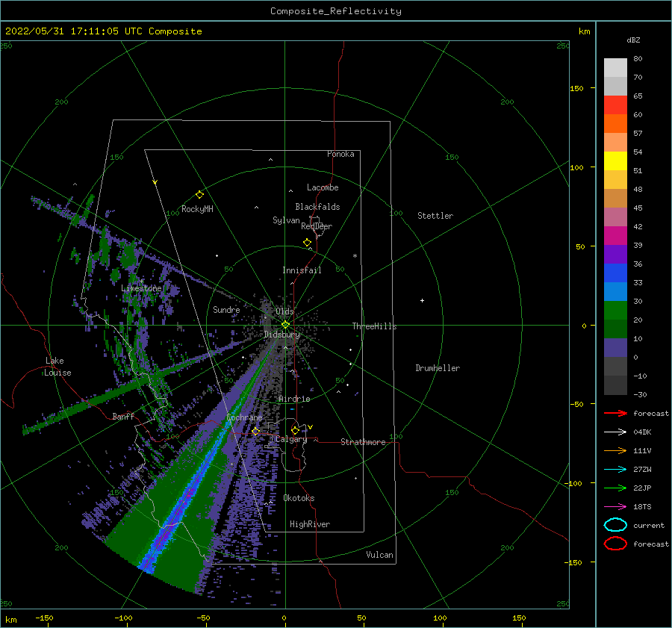Click the Vulcan label

[x=379, y=555]
